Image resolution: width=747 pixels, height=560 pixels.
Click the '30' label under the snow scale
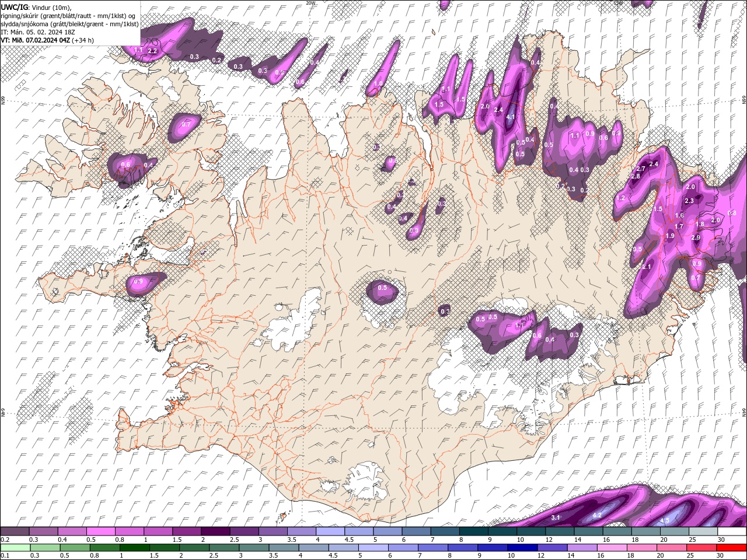pyautogui.click(x=721, y=540)
